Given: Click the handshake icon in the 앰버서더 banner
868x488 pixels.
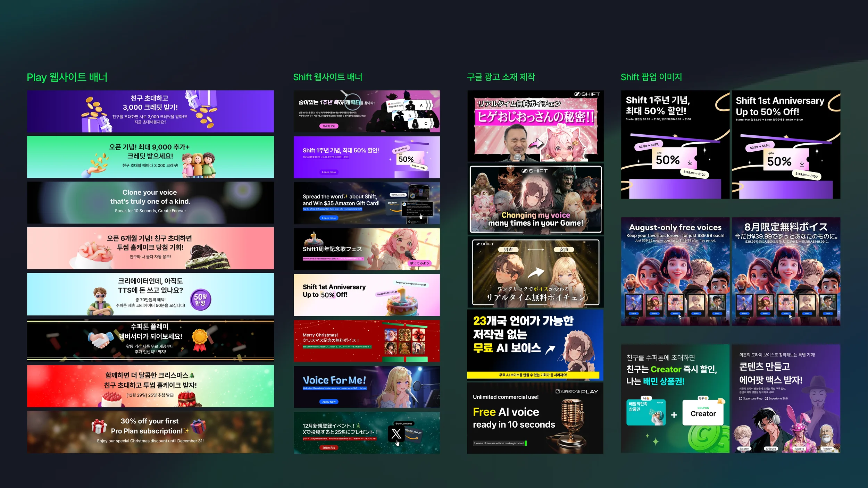Looking at the screenshot, I should (x=100, y=339).
